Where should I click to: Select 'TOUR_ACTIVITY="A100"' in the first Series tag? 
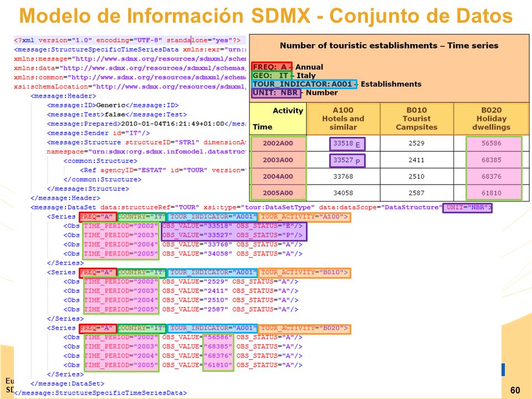click(x=305, y=217)
